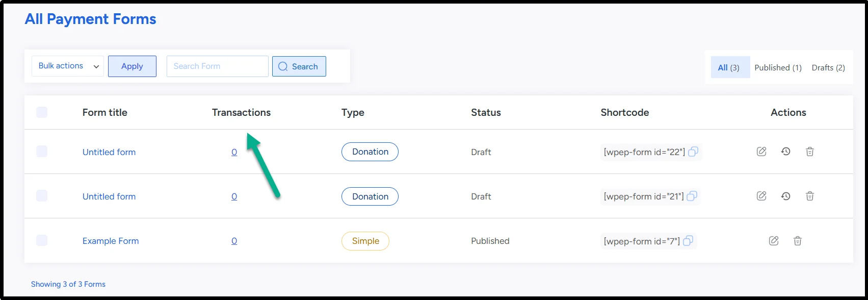The width and height of the screenshot is (868, 300).
Task: Open Untitled form with id 21
Action: [x=109, y=196]
